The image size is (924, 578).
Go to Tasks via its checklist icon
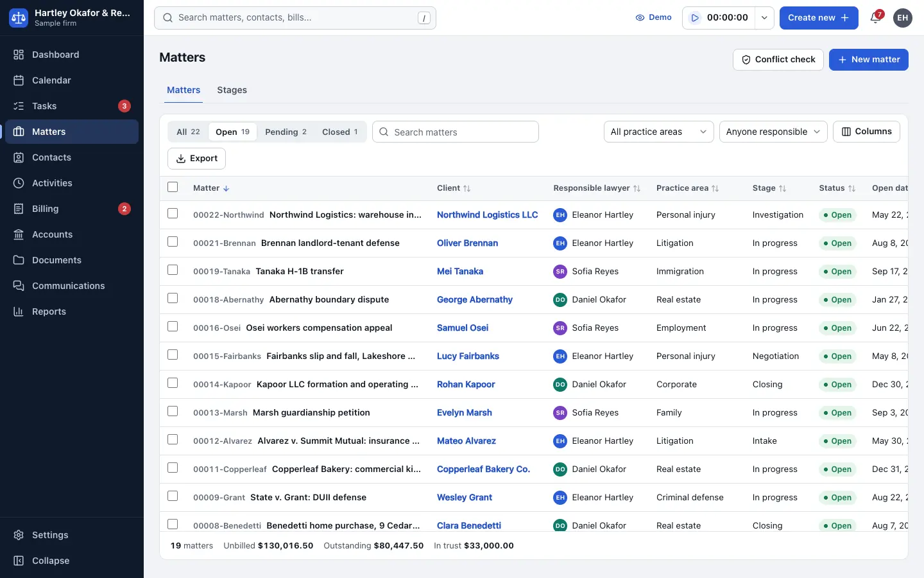click(19, 106)
